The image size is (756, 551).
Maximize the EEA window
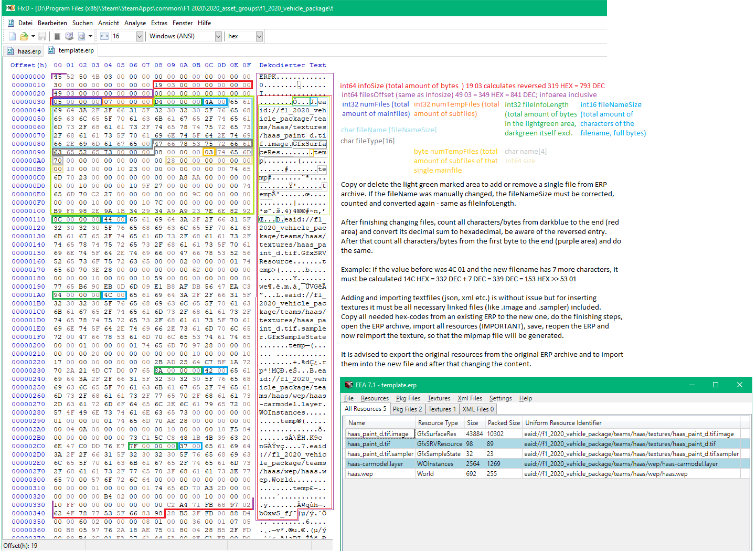pos(716,385)
